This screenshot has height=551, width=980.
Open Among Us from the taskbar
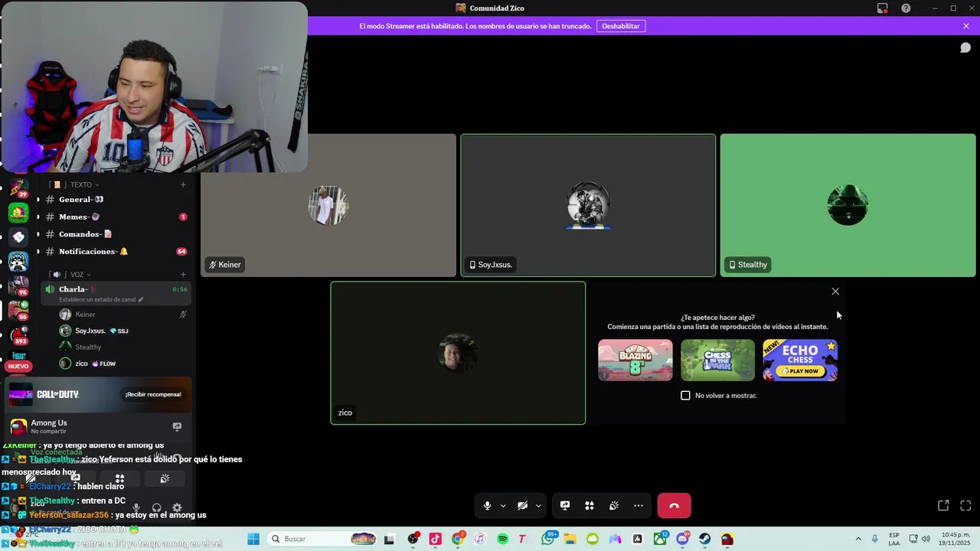[x=727, y=539]
